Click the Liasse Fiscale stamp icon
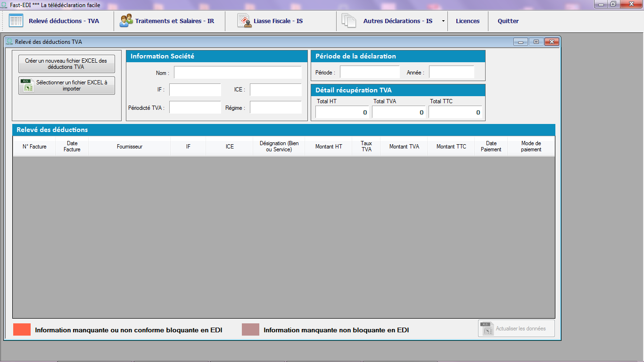The image size is (644, 362). point(244,21)
